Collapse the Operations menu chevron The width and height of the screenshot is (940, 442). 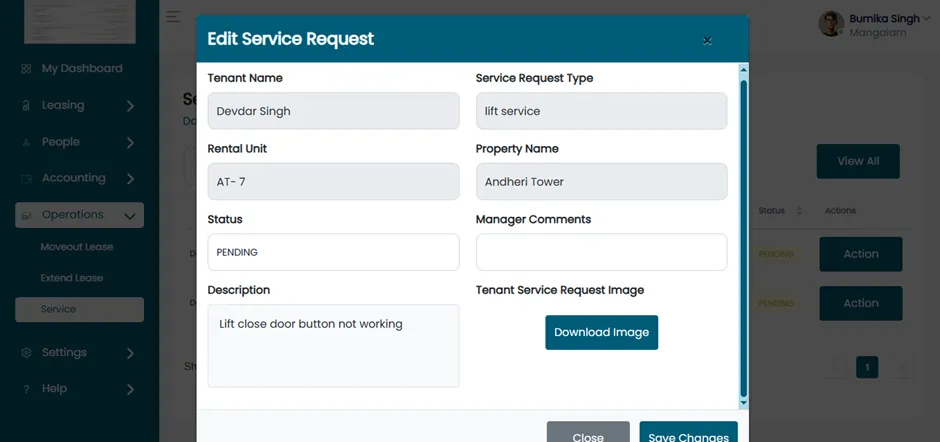point(130,216)
